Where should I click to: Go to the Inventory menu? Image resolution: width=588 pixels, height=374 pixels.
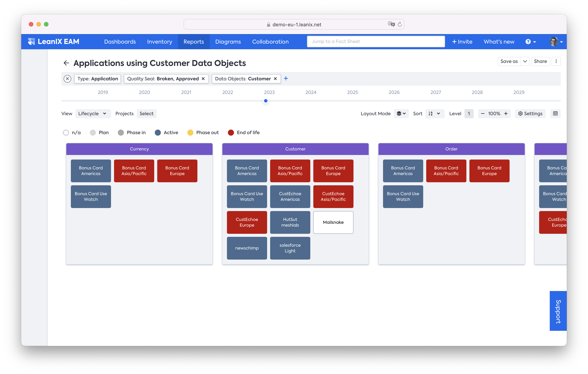point(160,42)
